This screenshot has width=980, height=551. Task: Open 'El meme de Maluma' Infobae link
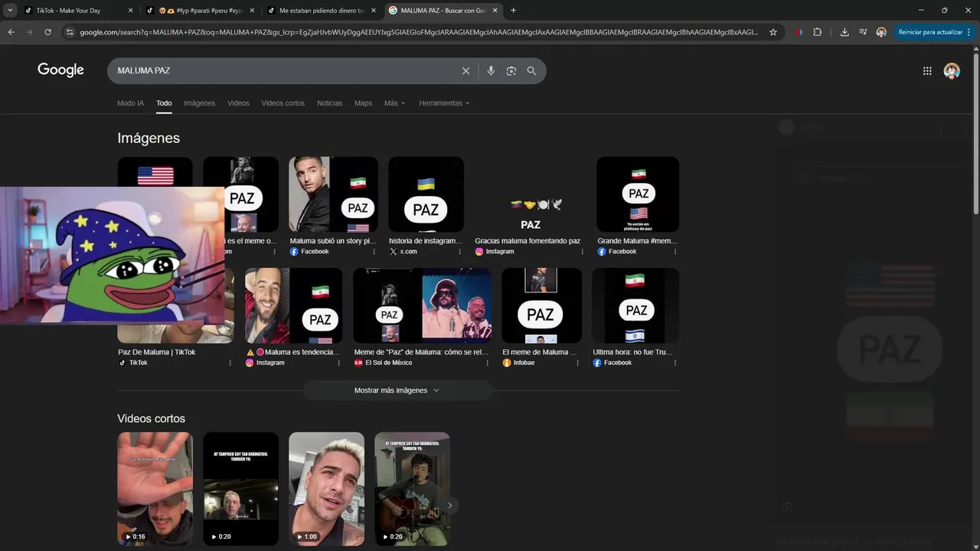539,352
